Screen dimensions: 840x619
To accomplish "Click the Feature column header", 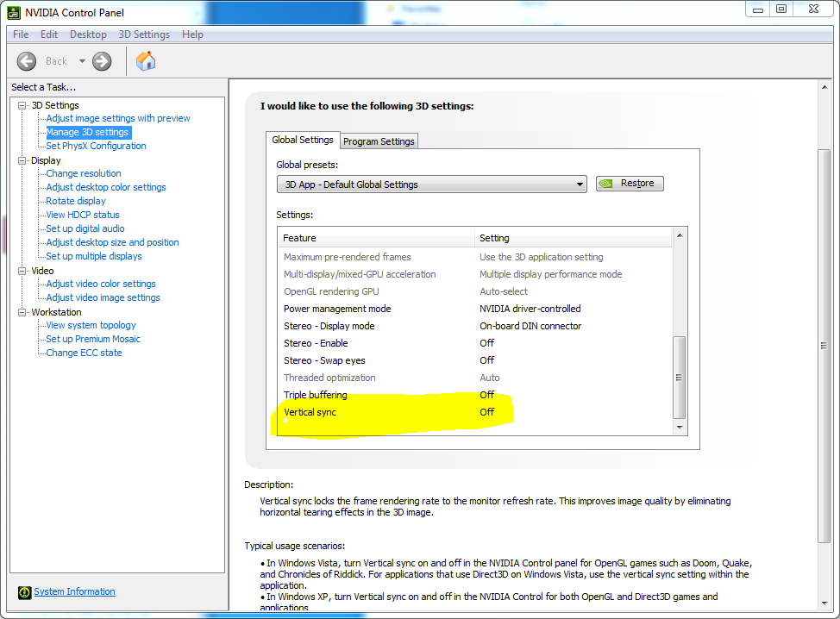I will tap(377, 238).
